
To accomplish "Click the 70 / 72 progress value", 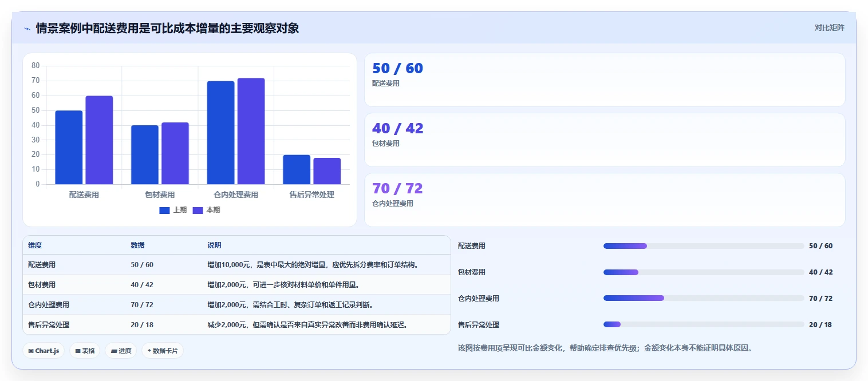I will tap(820, 299).
